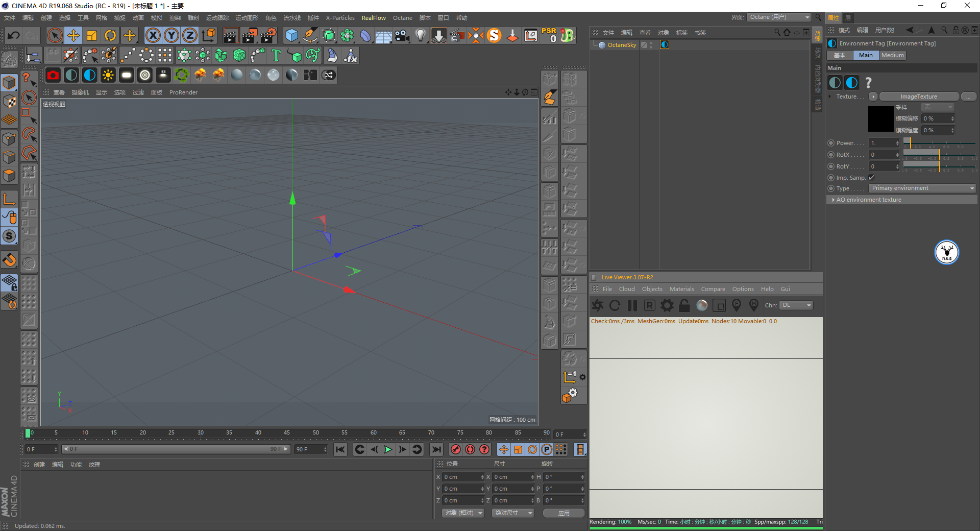This screenshot has width=980, height=531.
Task: Click the Octane area light icon
Action: click(127, 75)
